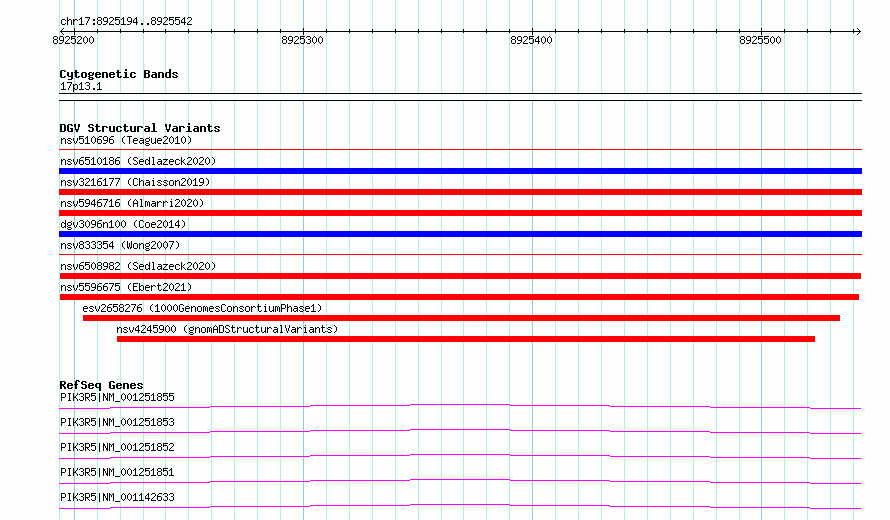Image resolution: width=890 pixels, height=520 pixels.
Task: Select variant label dgv3096n100 (Coe2014)
Action: click(x=123, y=224)
